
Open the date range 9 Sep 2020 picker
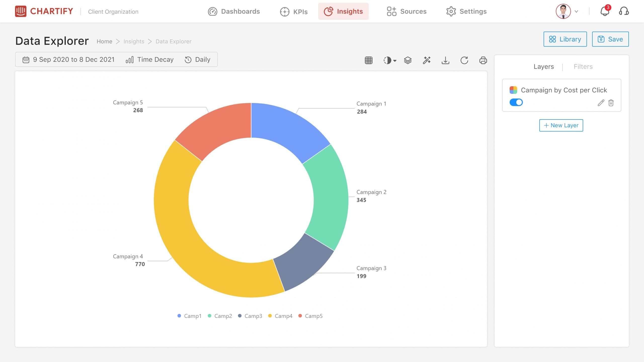(x=68, y=60)
